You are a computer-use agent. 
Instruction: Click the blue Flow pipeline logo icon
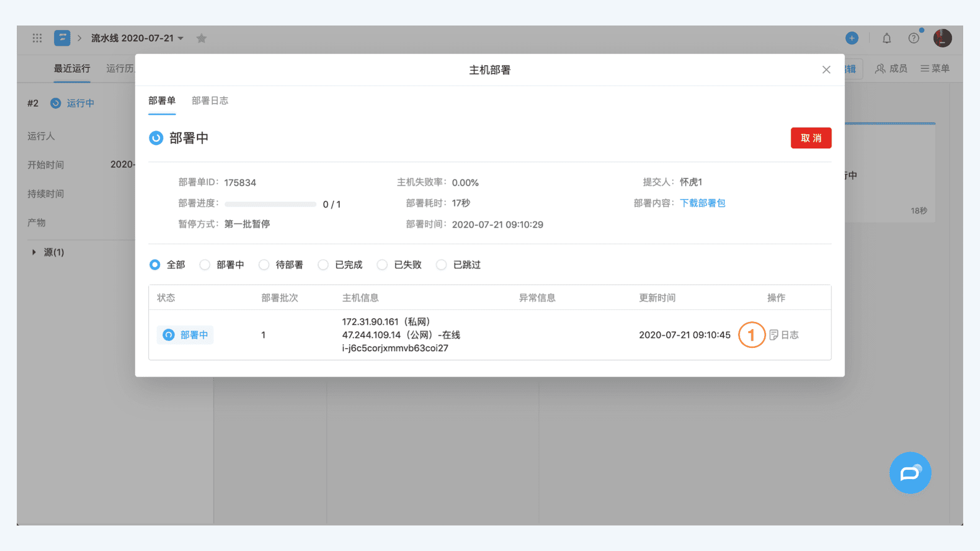(x=62, y=38)
